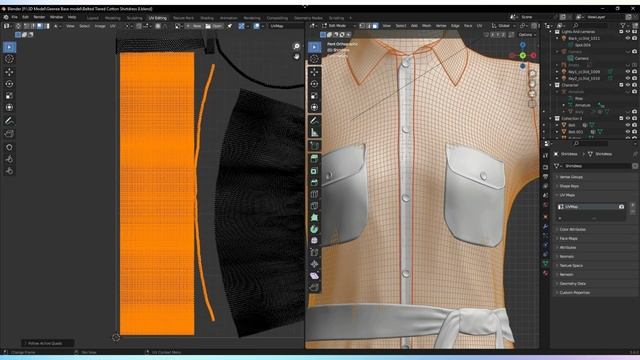This screenshot has width=640, height=360.
Task: Open the Render menu
Action: [39, 17]
